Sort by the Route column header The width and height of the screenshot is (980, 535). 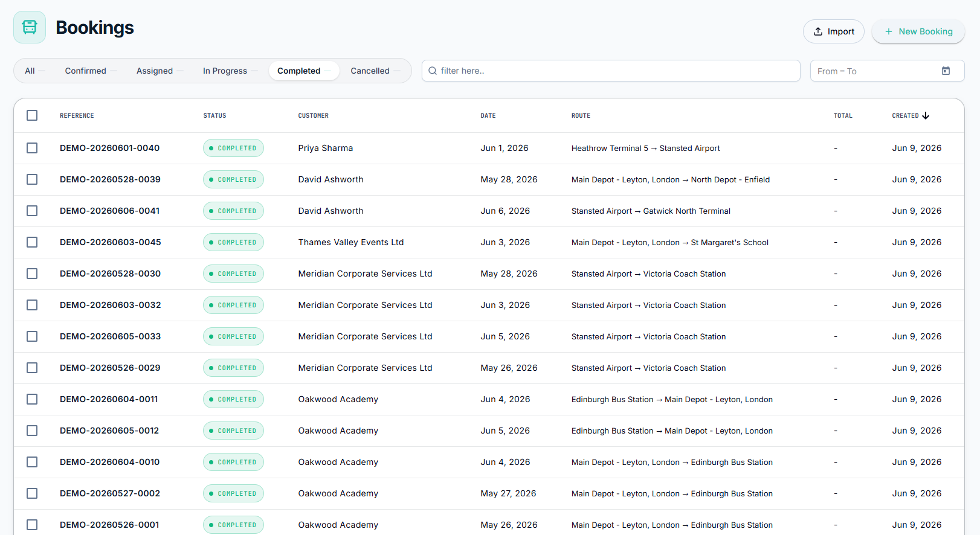point(581,115)
